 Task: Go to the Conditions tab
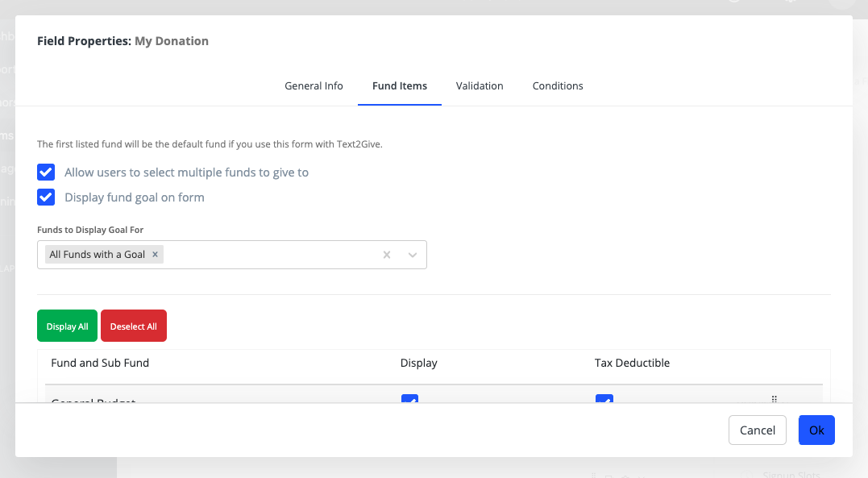pyautogui.click(x=558, y=86)
